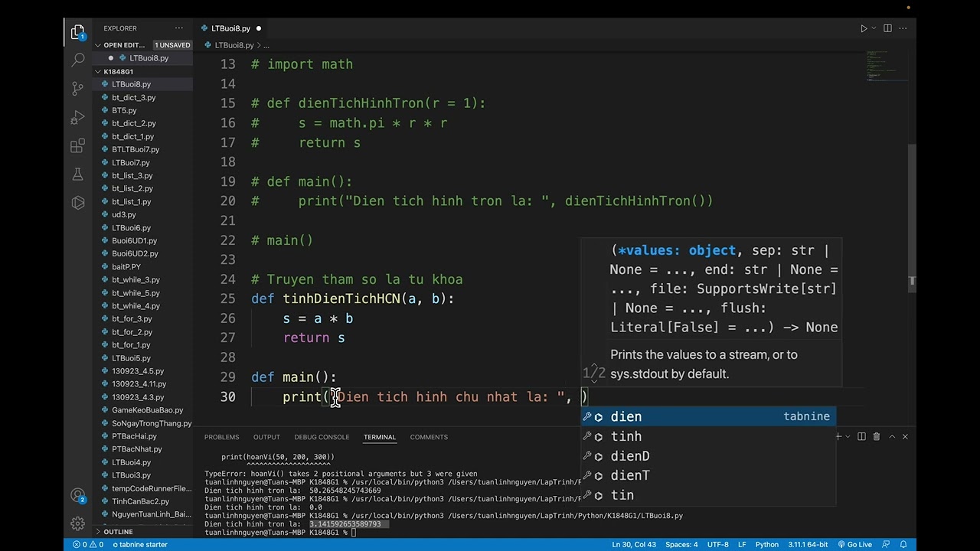
Task: Click the breadcrumb ellipsis segment
Action: click(266, 45)
